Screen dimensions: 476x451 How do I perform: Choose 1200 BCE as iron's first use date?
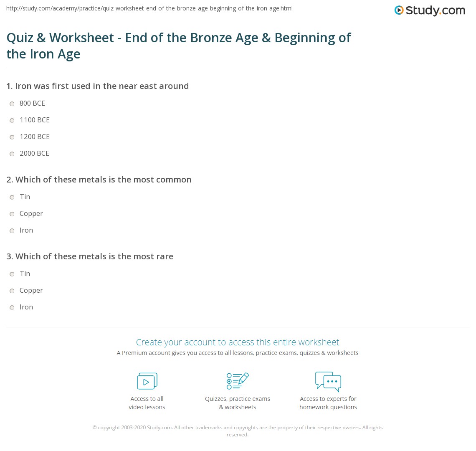point(12,137)
